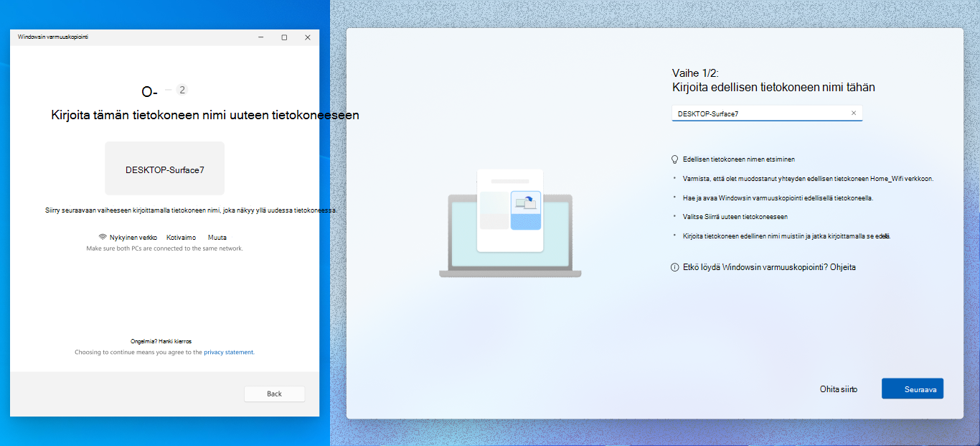Click the Back button
The image size is (980, 446).
(x=274, y=394)
